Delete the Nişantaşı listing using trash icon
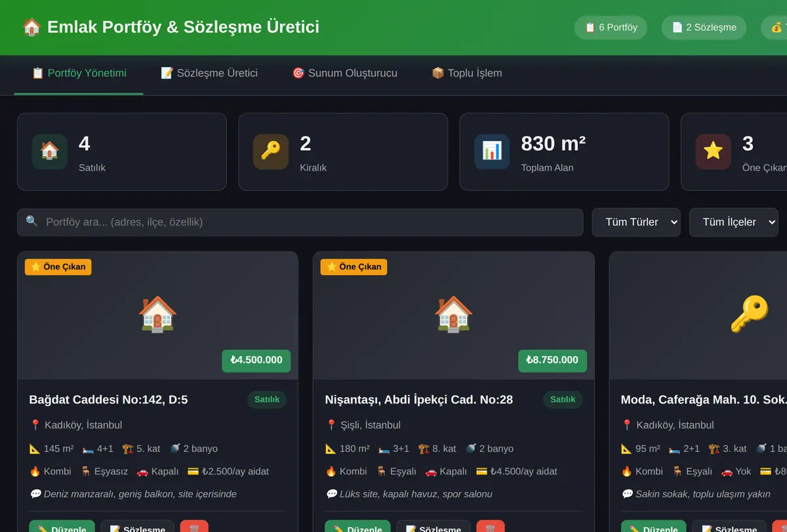 tap(491, 527)
